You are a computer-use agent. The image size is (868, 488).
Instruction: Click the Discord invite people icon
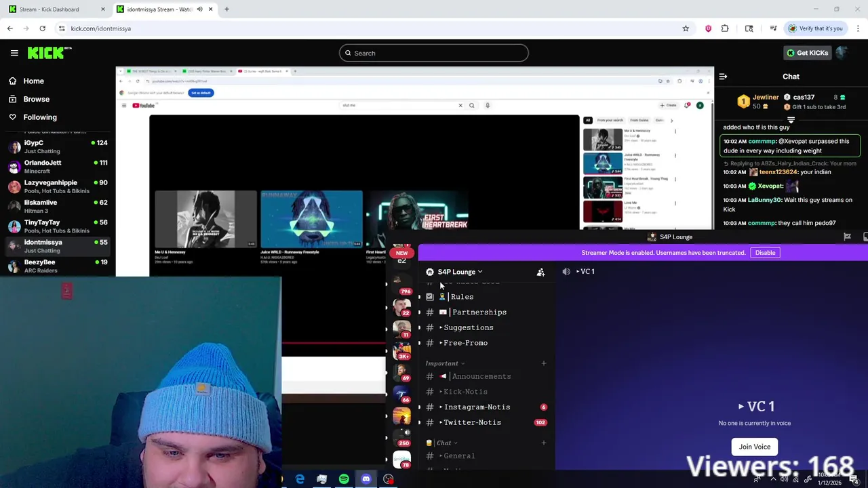pos(540,272)
